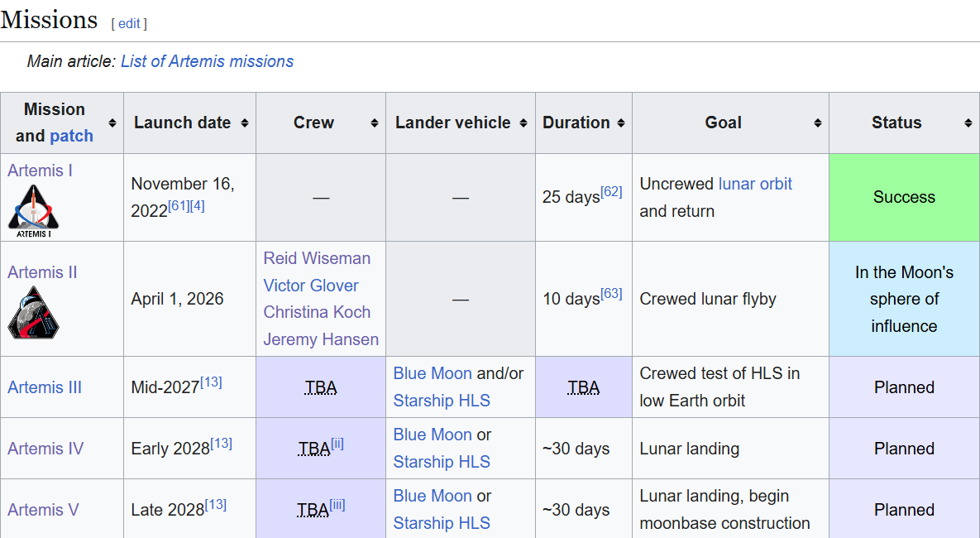Click the green Success status cell
This screenshot has height=538, width=980.
(904, 197)
